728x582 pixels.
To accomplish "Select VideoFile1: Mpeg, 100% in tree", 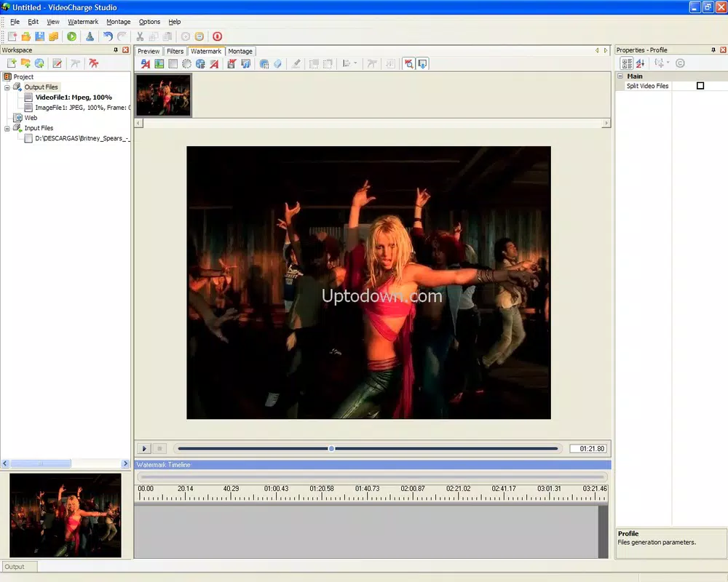I will [x=74, y=97].
